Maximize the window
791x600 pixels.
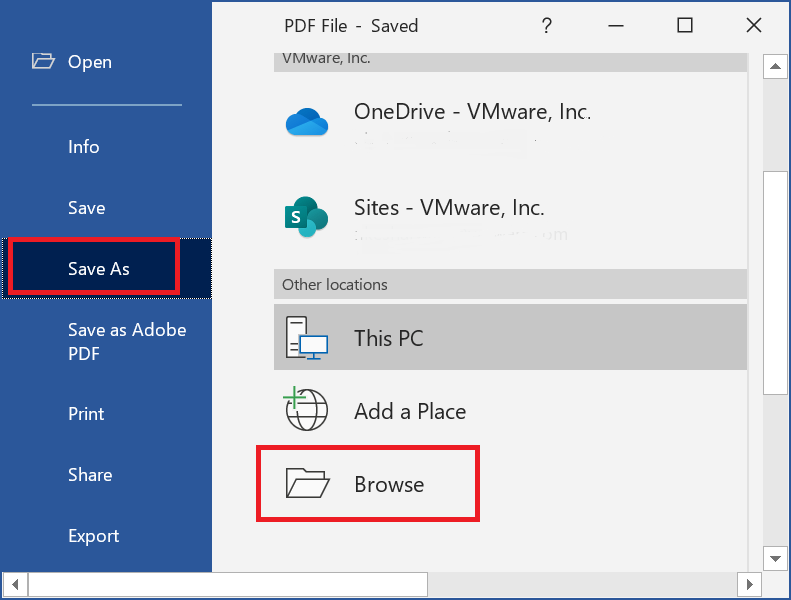[685, 25]
